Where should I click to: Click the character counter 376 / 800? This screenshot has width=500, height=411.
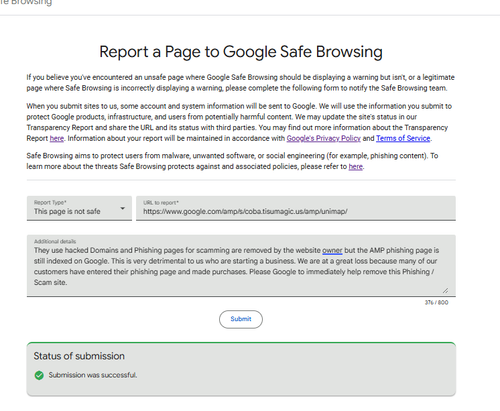436,303
